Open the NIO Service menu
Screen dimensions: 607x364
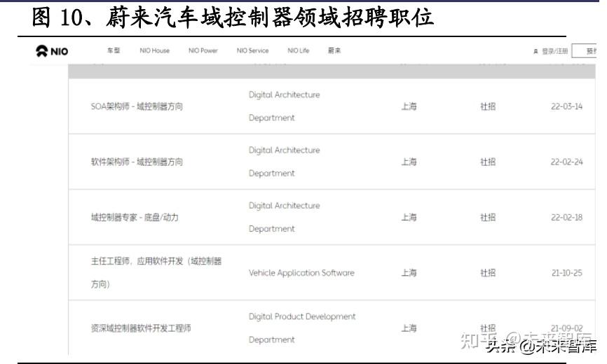[x=252, y=50]
